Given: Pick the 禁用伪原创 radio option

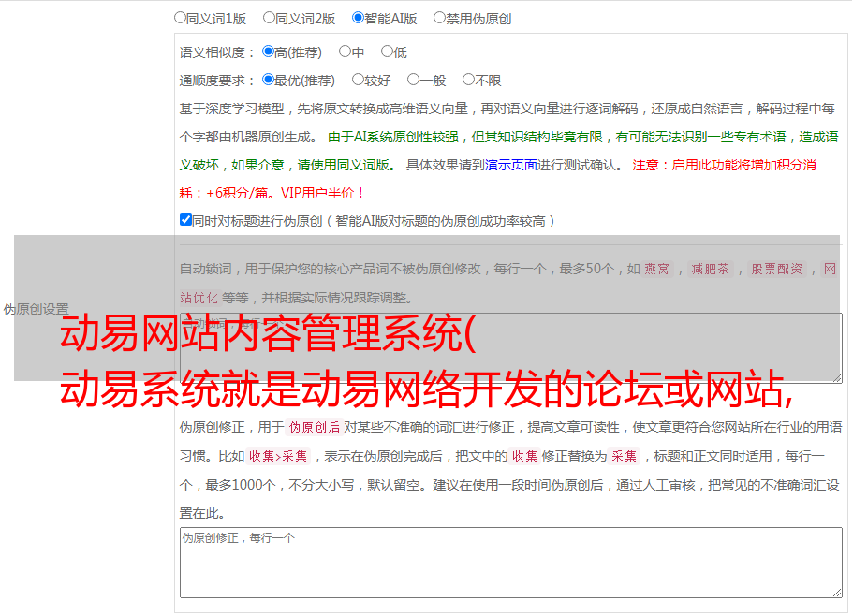Looking at the screenshot, I should pyautogui.click(x=439, y=18).
